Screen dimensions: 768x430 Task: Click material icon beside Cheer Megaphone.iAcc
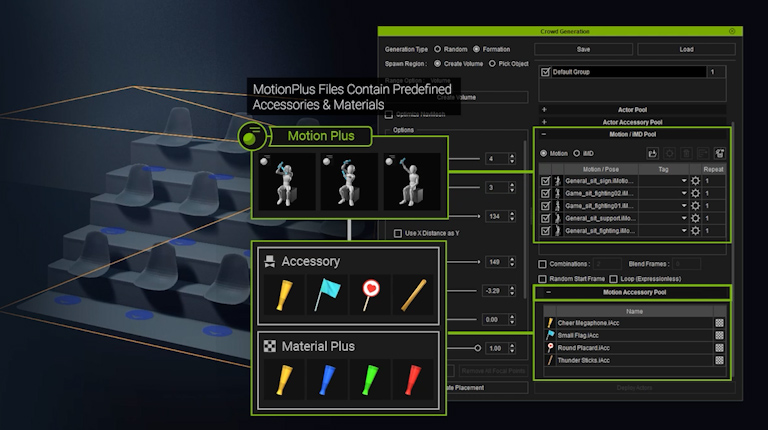718,323
